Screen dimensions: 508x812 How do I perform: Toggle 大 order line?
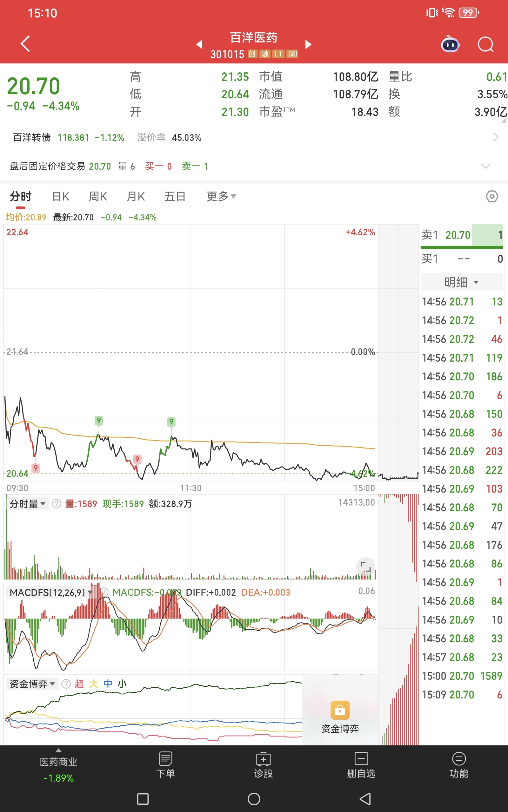coord(93,684)
